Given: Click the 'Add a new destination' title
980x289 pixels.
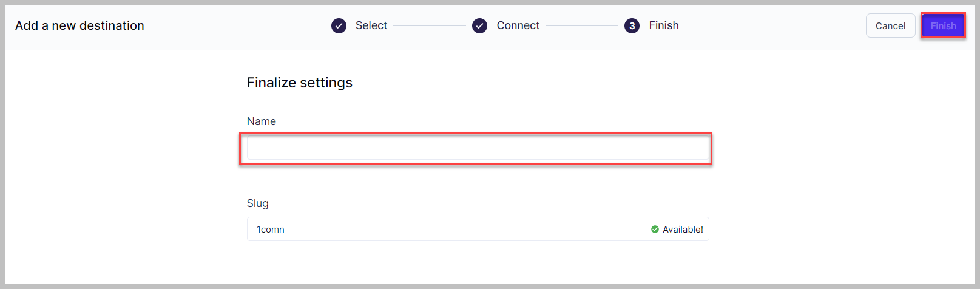Looking at the screenshot, I should point(79,25).
